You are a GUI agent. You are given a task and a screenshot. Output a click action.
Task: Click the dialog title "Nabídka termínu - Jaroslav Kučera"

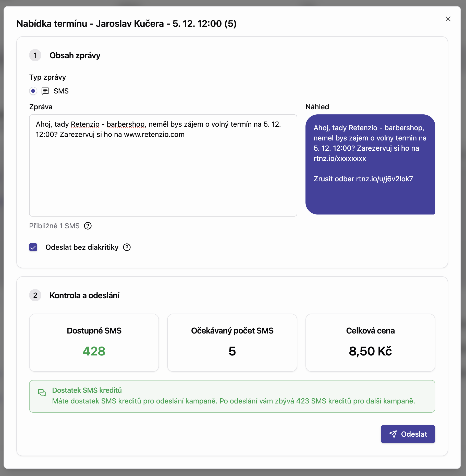pos(126,24)
